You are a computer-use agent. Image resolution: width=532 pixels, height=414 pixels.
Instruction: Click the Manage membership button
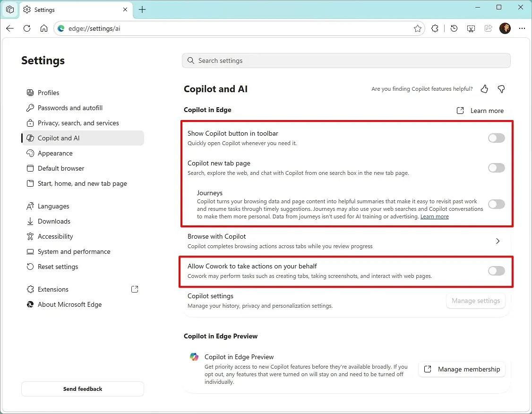462,369
